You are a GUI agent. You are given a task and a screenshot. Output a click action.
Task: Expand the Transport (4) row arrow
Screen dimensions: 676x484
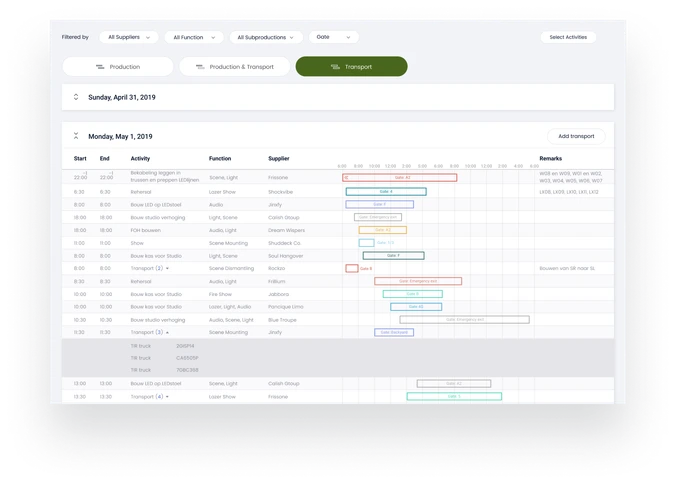tap(167, 397)
